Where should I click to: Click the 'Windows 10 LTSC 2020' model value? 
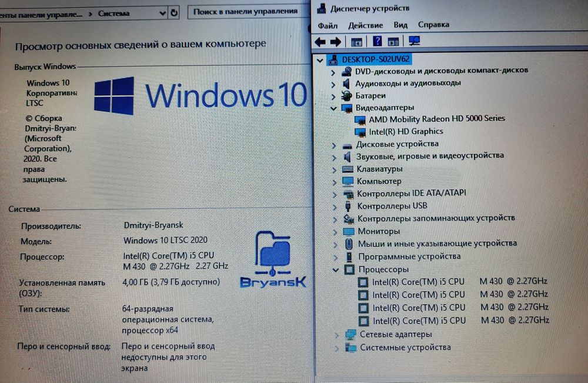click(x=165, y=240)
